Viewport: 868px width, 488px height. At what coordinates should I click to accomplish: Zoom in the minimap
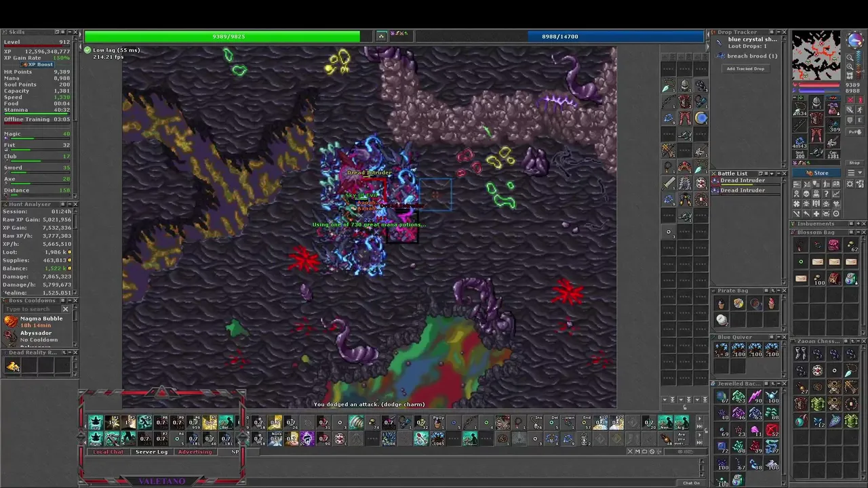pos(850,66)
